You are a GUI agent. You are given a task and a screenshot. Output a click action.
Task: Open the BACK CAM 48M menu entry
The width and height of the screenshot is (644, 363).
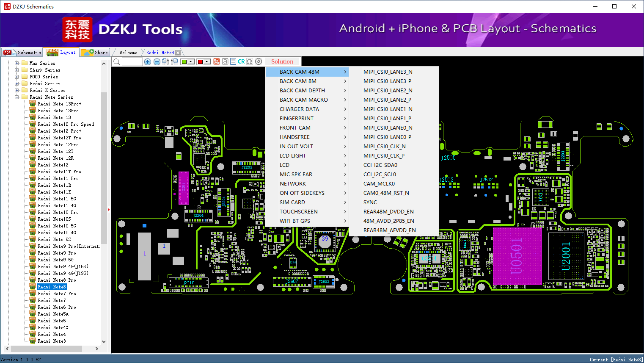click(307, 72)
